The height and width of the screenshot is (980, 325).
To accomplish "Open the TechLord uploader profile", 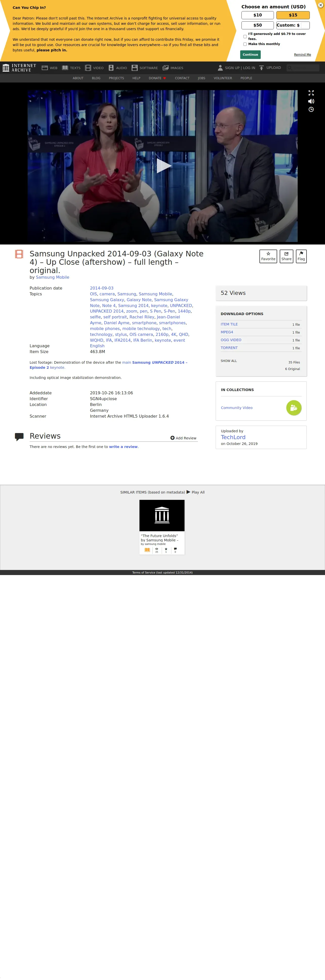I will 233,438.
